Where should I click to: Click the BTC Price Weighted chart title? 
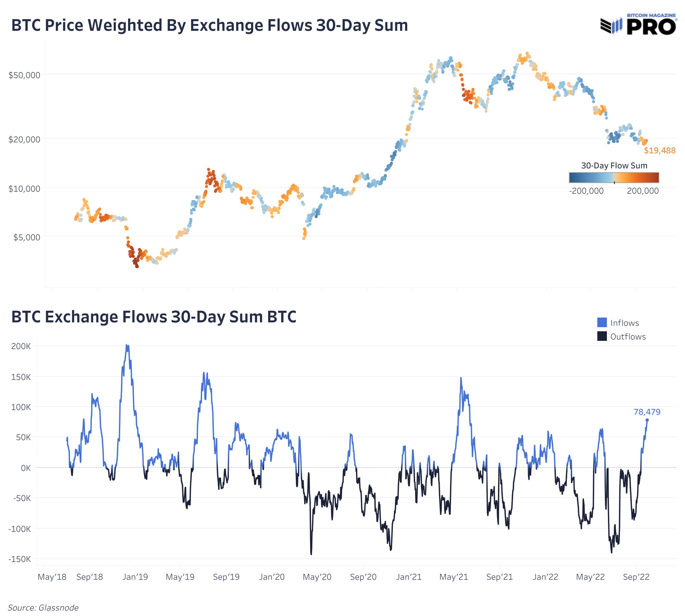pyautogui.click(x=210, y=25)
